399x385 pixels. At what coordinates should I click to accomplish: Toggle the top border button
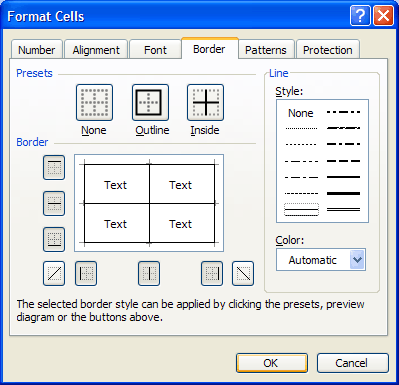(54, 168)
